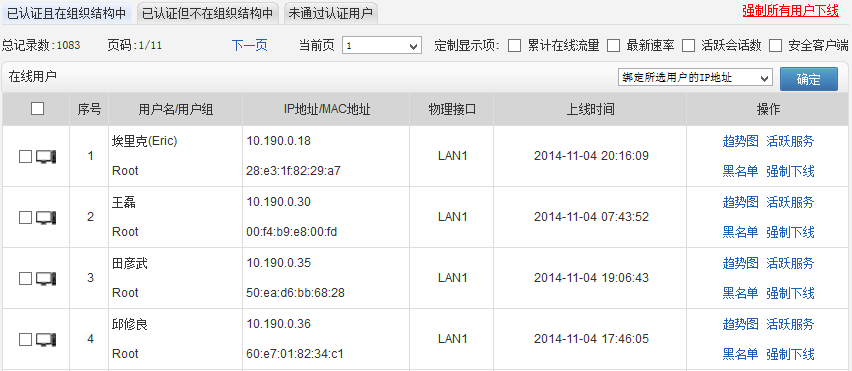The width and height of the screenshot is (852, 371).
Task: Open the 未通过认证用户 tab
Action: coord(330,14)
